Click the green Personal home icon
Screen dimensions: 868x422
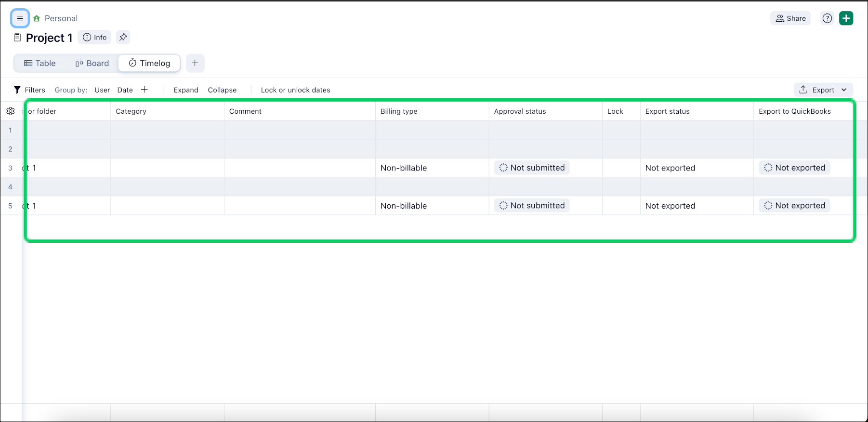(37, 18)
